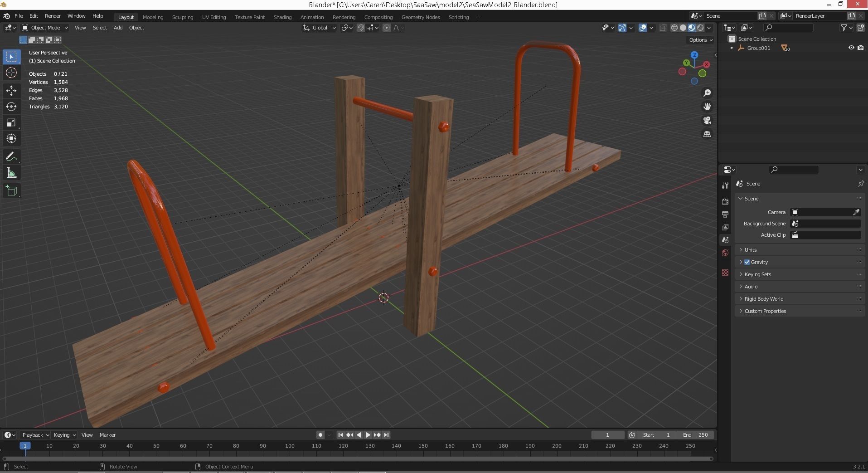
Task: Click the camera eyedropper icon
Action: click(856, 212)
